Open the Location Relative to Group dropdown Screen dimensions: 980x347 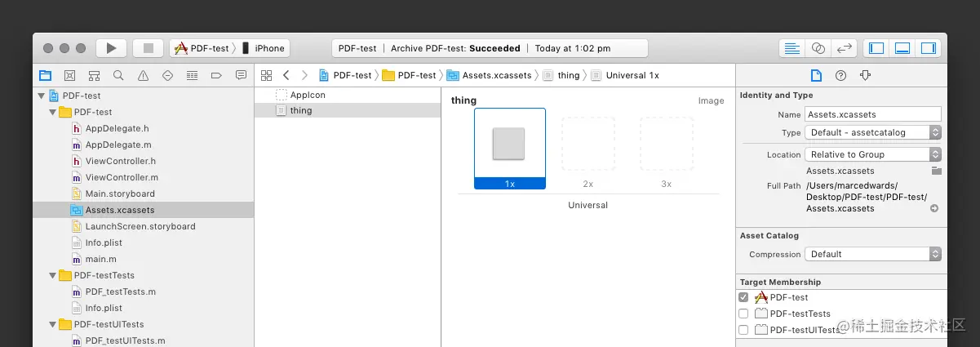click(x=873, y=154)
